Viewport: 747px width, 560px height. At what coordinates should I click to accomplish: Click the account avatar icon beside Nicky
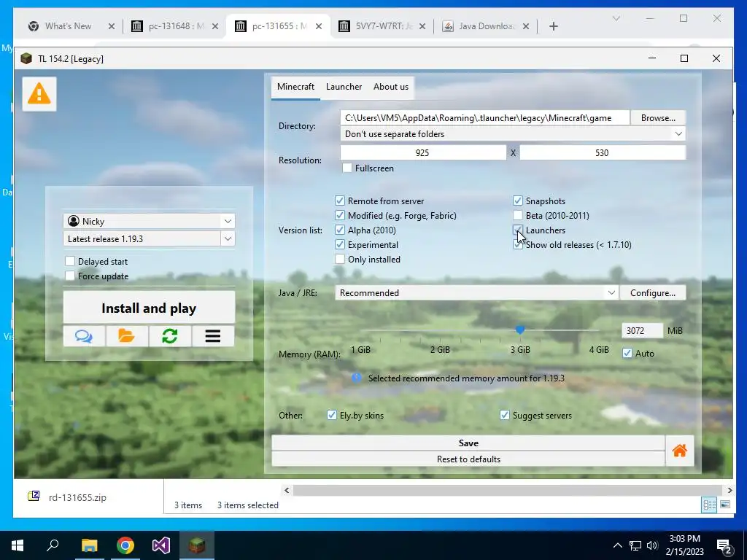click(x=74, y=221)
